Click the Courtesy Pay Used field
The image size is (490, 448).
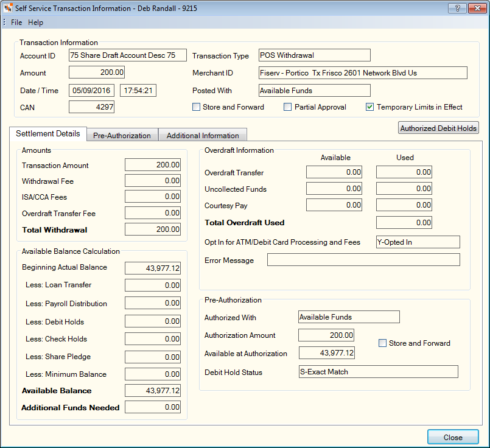(404, 205)
